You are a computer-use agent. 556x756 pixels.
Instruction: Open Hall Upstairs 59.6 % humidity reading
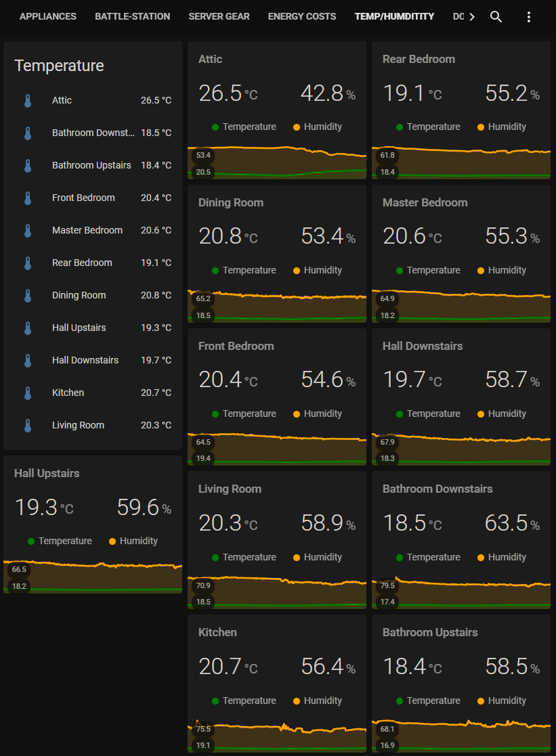pos(144,508)
